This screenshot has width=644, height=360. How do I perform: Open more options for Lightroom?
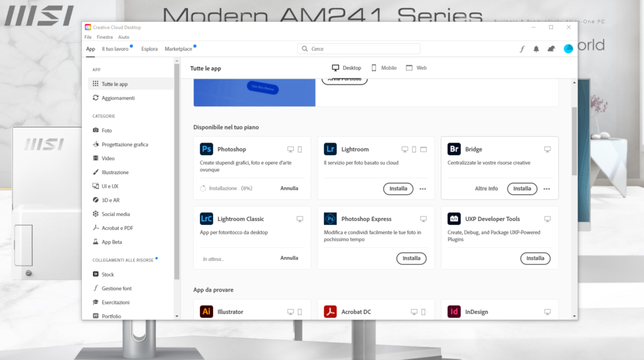tap(423, 188)
